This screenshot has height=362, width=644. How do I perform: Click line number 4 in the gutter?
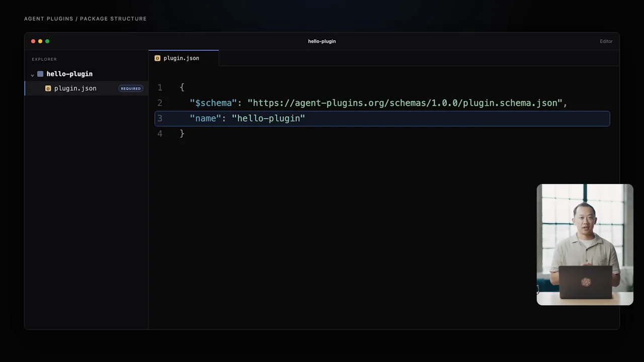(x=160, y=134)
